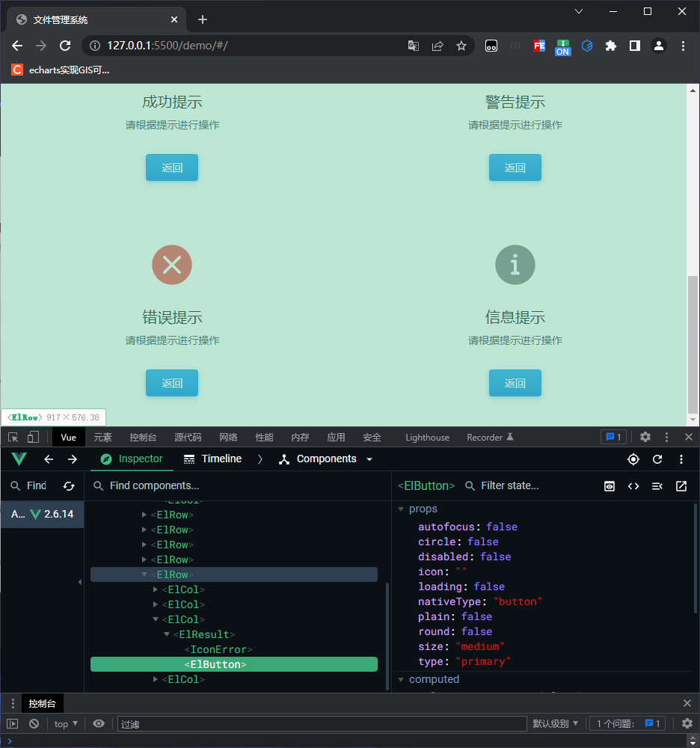This screenshot has height=748, width=700.
Task: Reload the current page
Action: click(65, 46)
